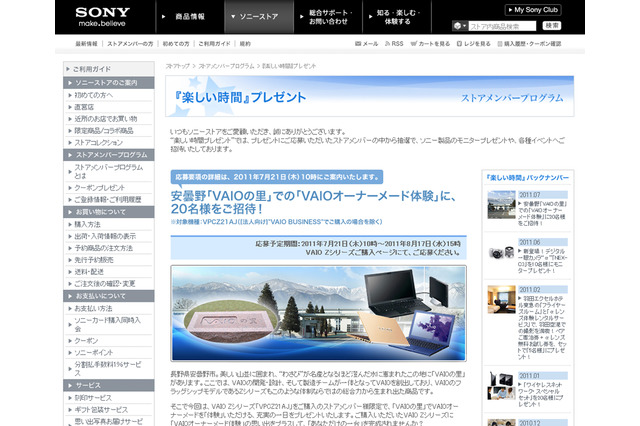This screenshot has width=640, height=426.
Task: Open ご登録情報・ご利用履歴 in the sidebar
Action: [109, 200]
